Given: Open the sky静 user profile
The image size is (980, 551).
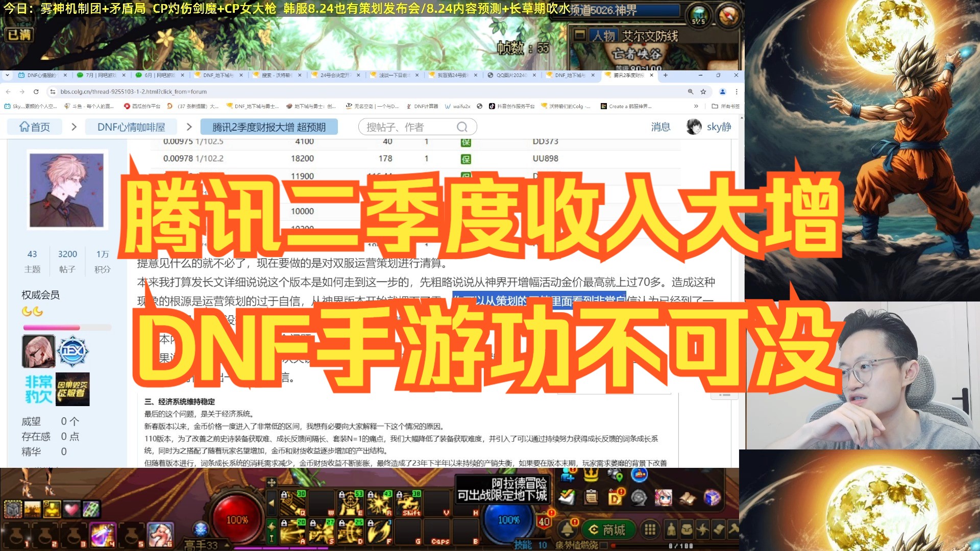Looking at the screenshot, I should [x=709, y=127].
